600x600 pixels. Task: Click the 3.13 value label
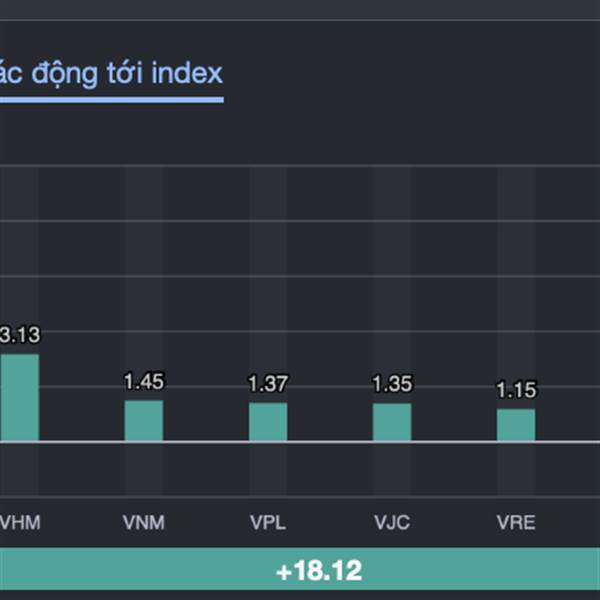(x=19, y=335)
